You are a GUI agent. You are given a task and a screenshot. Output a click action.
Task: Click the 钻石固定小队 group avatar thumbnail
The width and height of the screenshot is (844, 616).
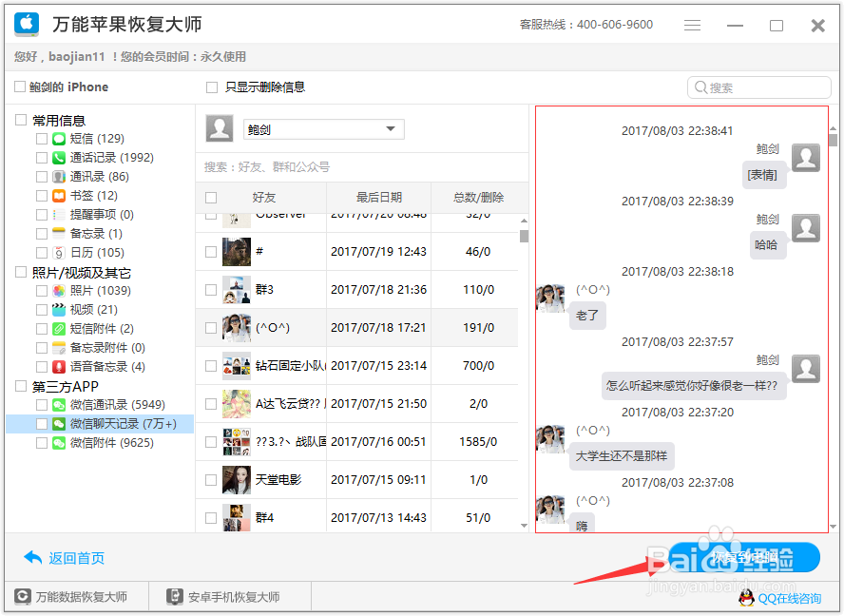[x=237, y=366]
